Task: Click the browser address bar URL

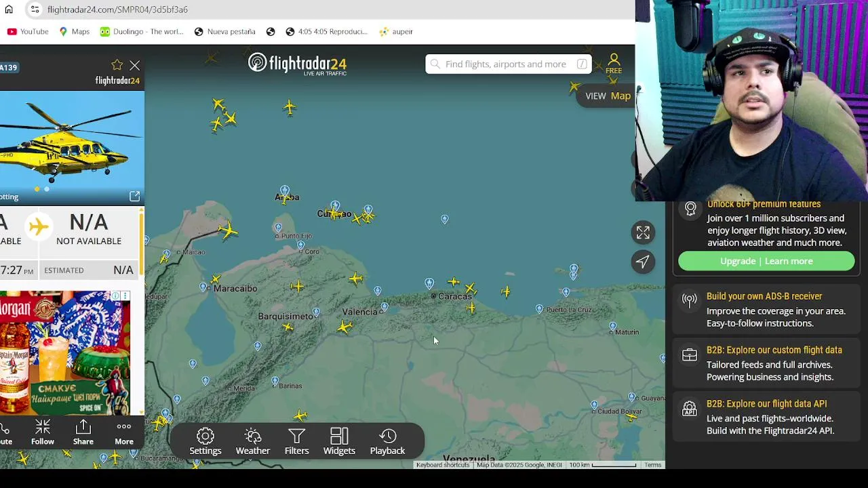Action: pos(117,9)
